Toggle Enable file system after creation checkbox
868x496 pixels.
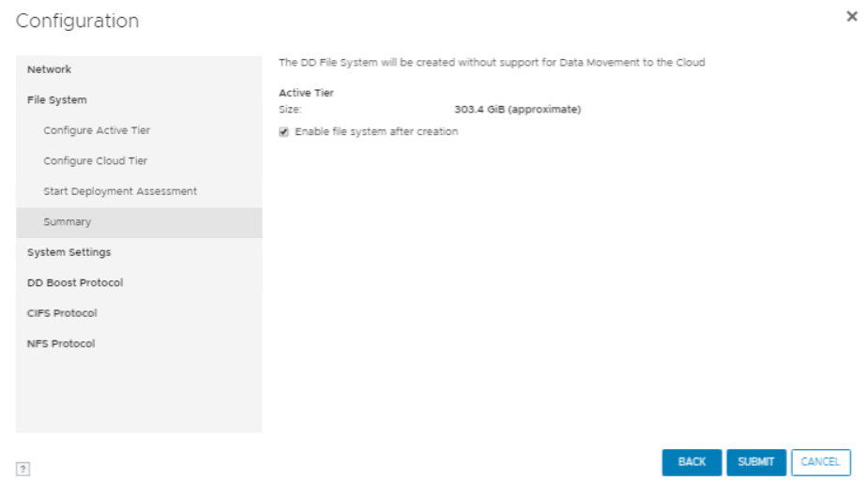tap(283, 132)
